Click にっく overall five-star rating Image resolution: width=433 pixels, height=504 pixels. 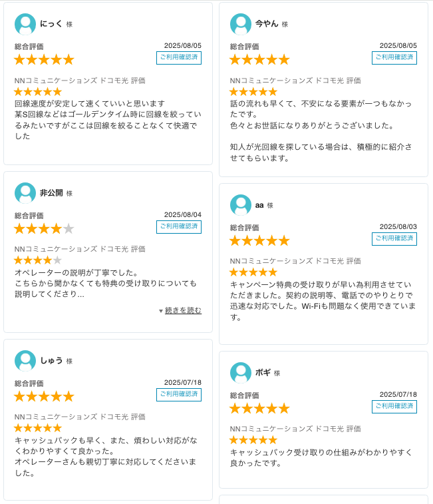44,59
